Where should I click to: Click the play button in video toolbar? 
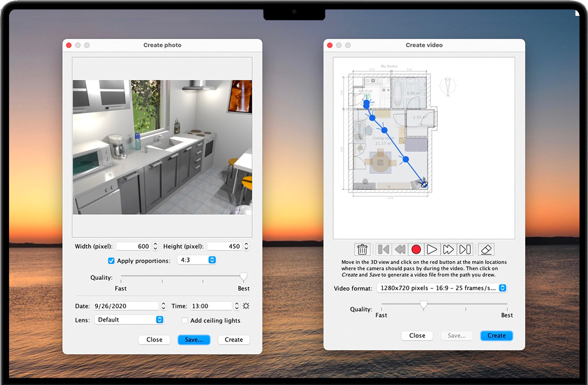[x=432, y=249]
